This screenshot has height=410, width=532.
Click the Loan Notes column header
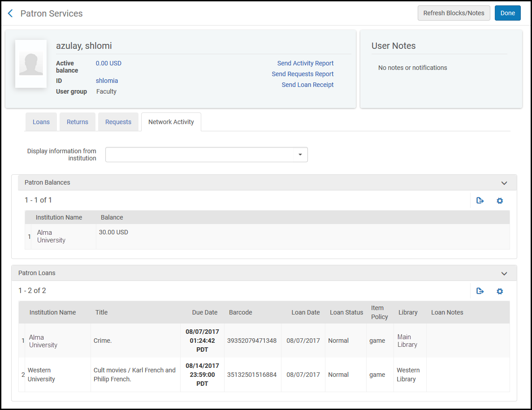447,312
